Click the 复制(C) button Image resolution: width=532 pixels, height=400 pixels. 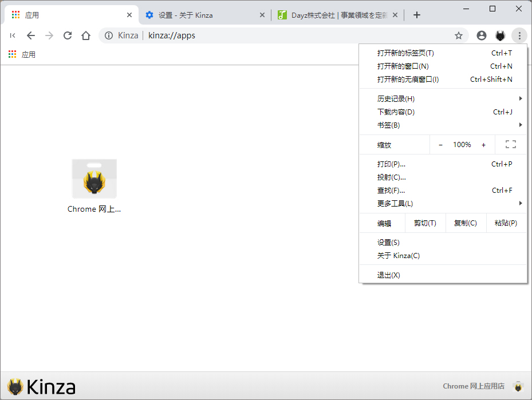point(466,223)
